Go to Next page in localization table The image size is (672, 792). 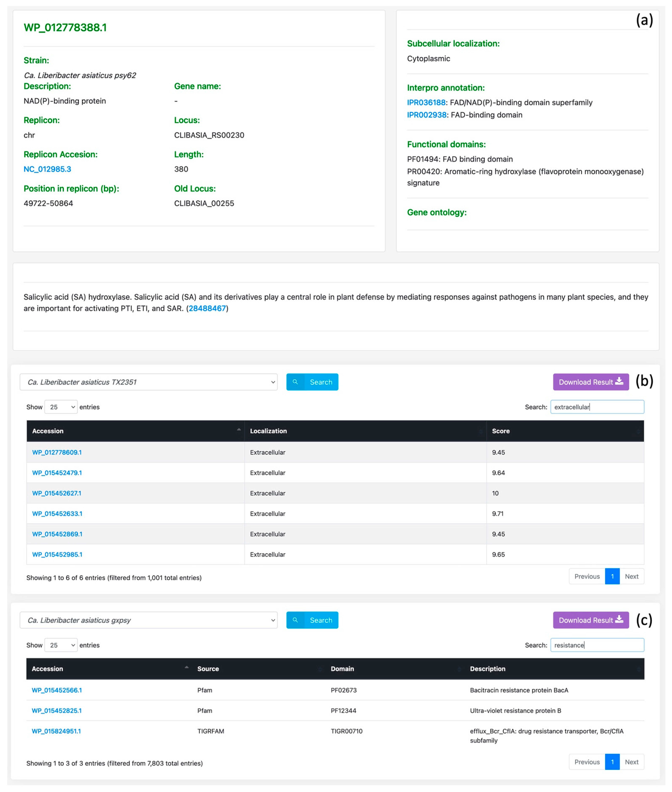[x=631, y=576]
